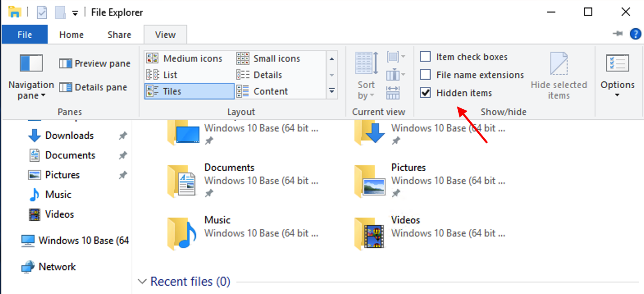
Task: Switch to List layout
Action: click(162, 75)
